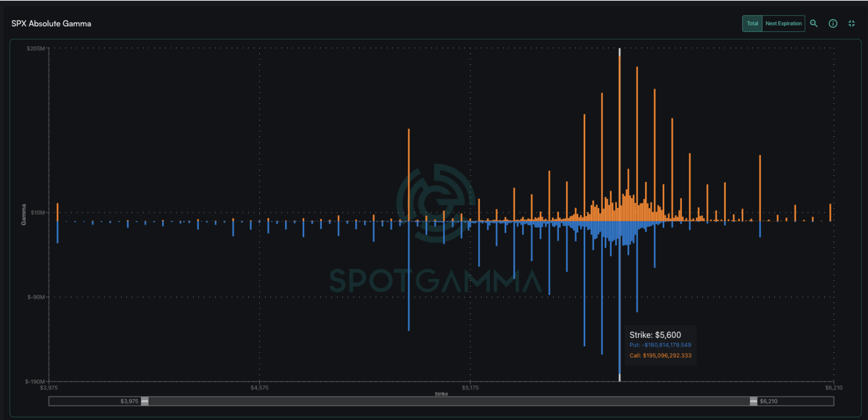Select the $5,175 strike axis label
This screenshot has width=868, height=420.
coord(470,387)
